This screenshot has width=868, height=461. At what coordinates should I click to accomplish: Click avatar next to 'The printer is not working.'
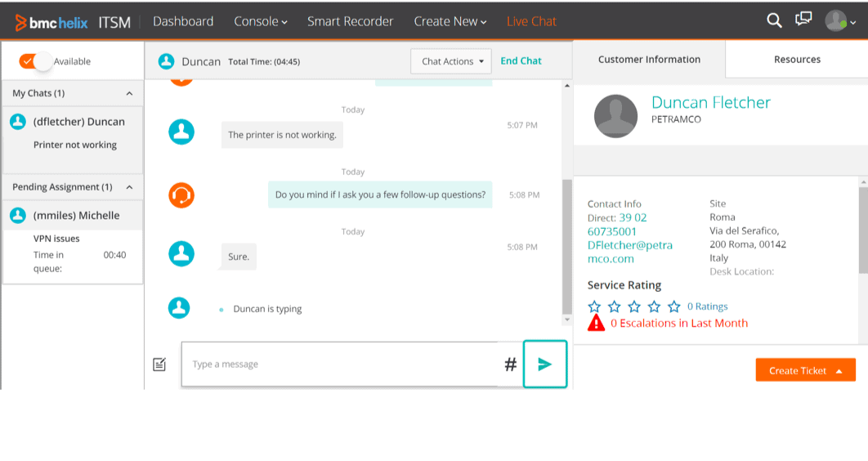[x=181, y=132]
